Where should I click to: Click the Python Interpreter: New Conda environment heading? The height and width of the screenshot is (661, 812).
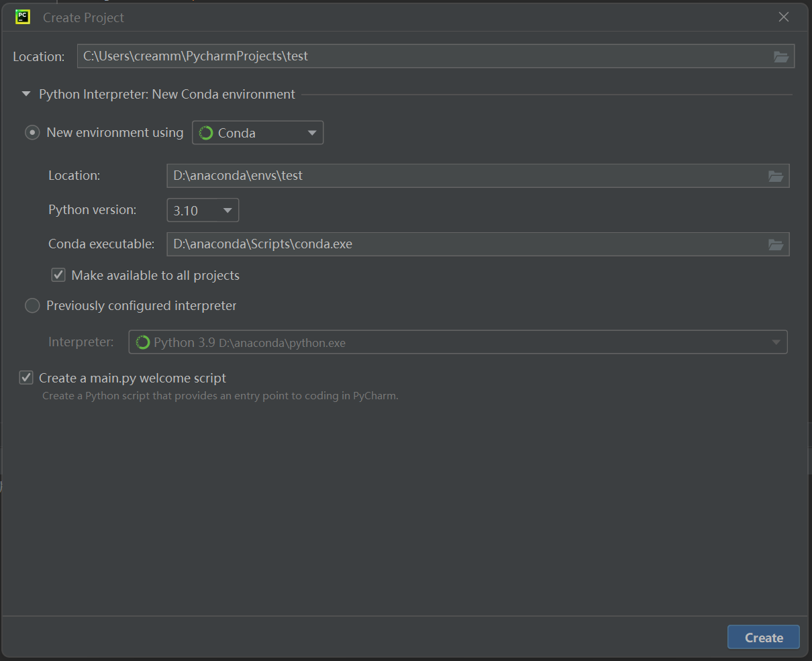166,95
